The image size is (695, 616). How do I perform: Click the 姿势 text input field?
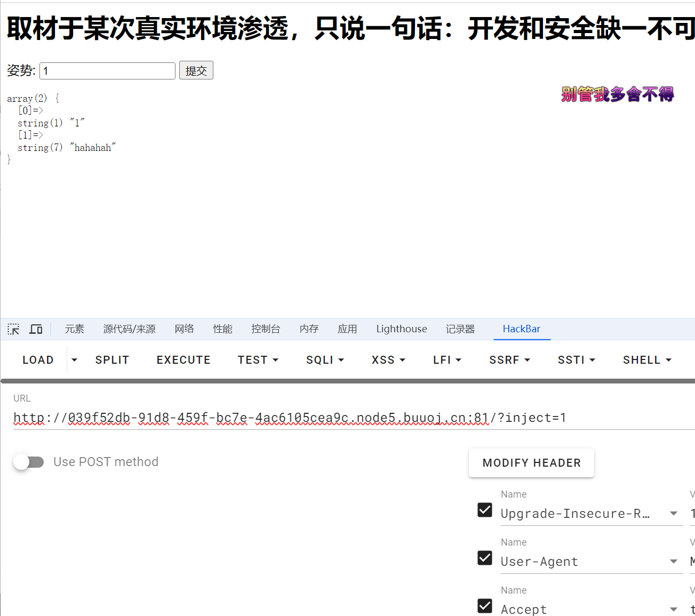pyautogui.click(x=107, y=71)
